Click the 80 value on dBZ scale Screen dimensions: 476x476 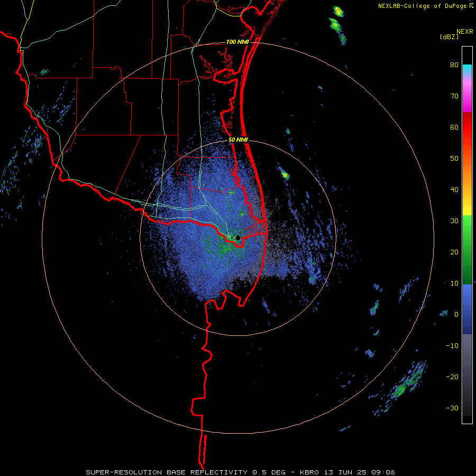(x=454, y=65)
